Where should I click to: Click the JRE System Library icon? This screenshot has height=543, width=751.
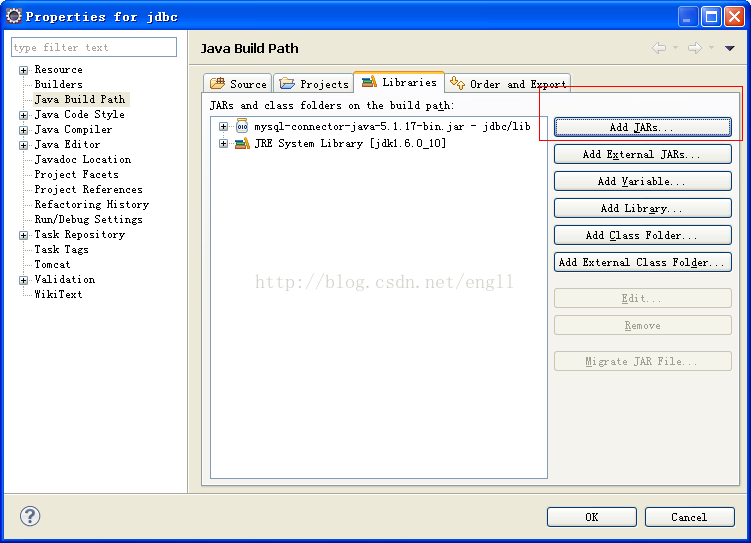pos(242,143)
